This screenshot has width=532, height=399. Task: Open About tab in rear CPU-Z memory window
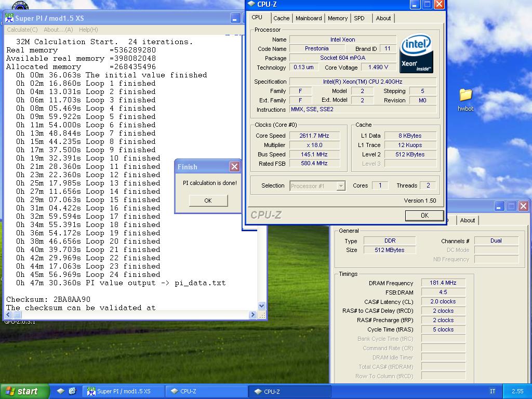[x=467, y=220]
